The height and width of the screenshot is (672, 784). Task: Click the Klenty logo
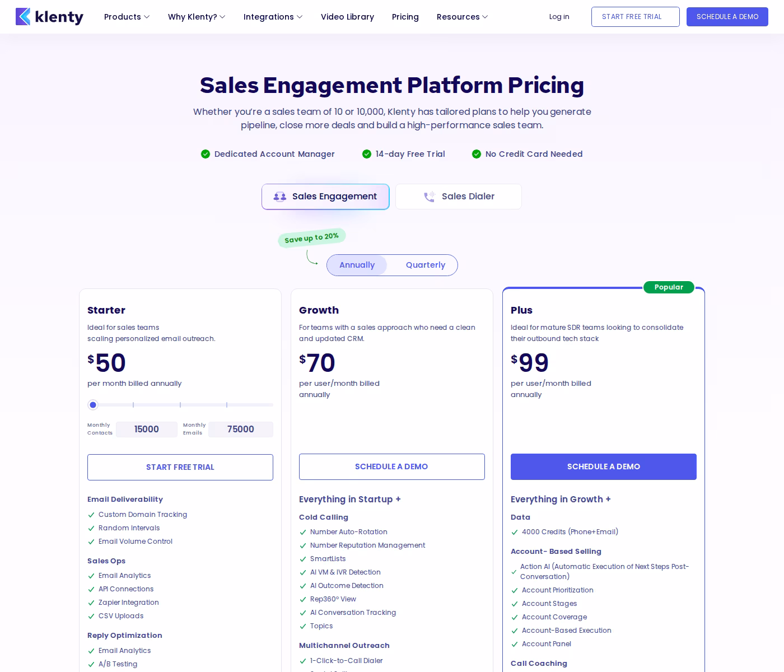pos(49,17)
